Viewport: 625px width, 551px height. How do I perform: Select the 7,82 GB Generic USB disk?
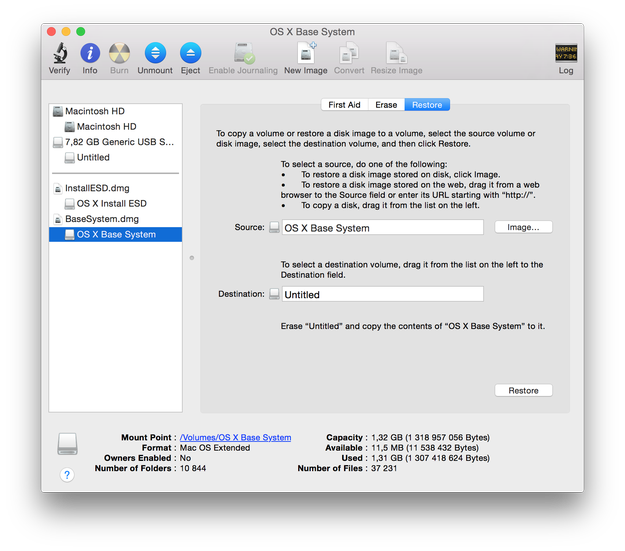pos(115,142)
